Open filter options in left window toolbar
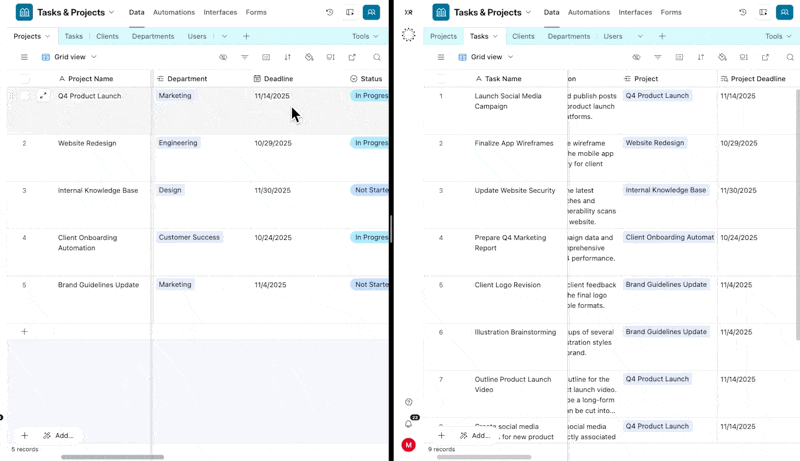 (244, 57)
